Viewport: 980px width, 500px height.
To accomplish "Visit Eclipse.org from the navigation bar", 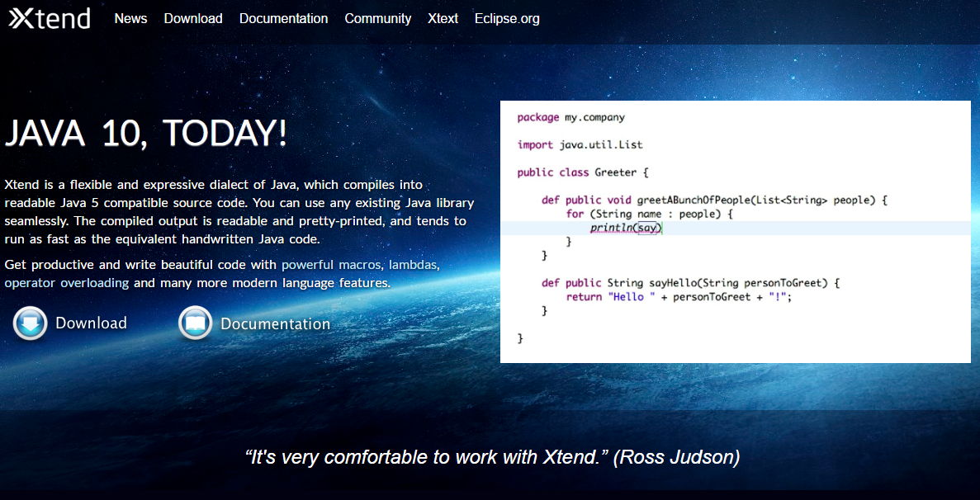I will click(x=507, y=19).
